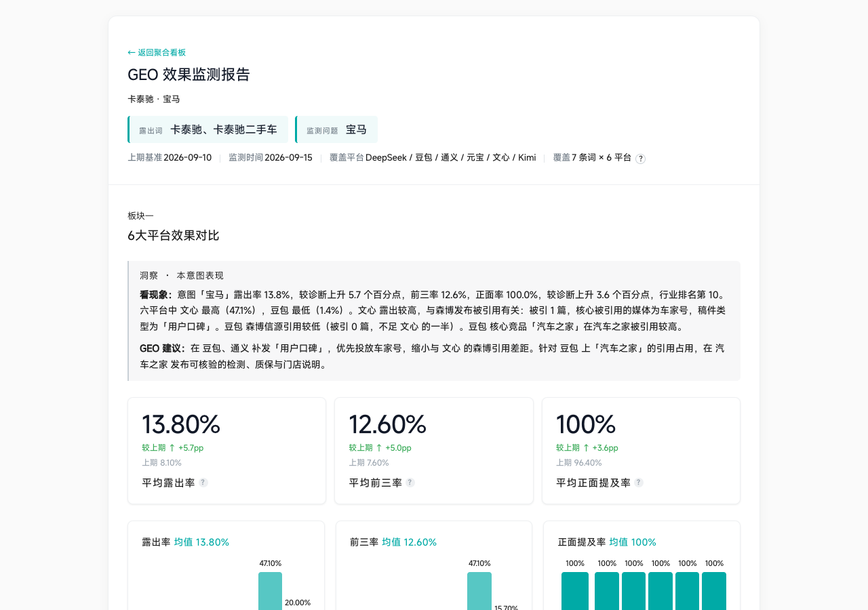Click the 洞察 · 本意图表现 heading
Viewport: 868px width, 610px height.
pos(182,275)
